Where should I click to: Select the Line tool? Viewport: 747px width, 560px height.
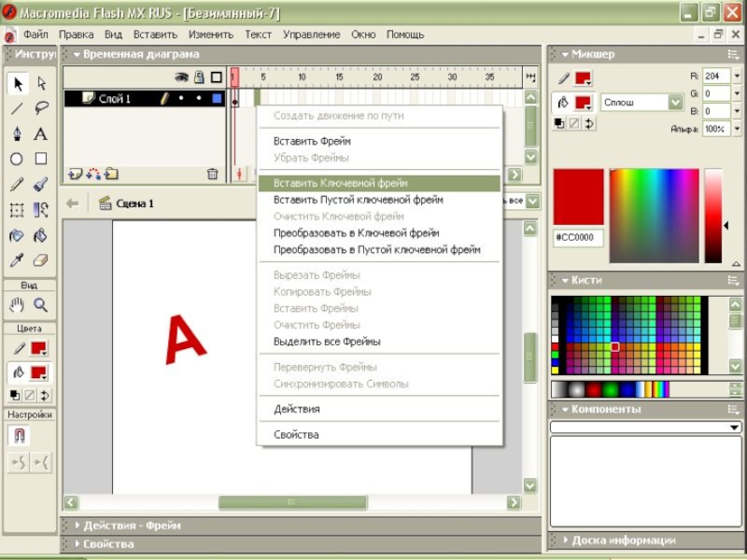(17, 108)
